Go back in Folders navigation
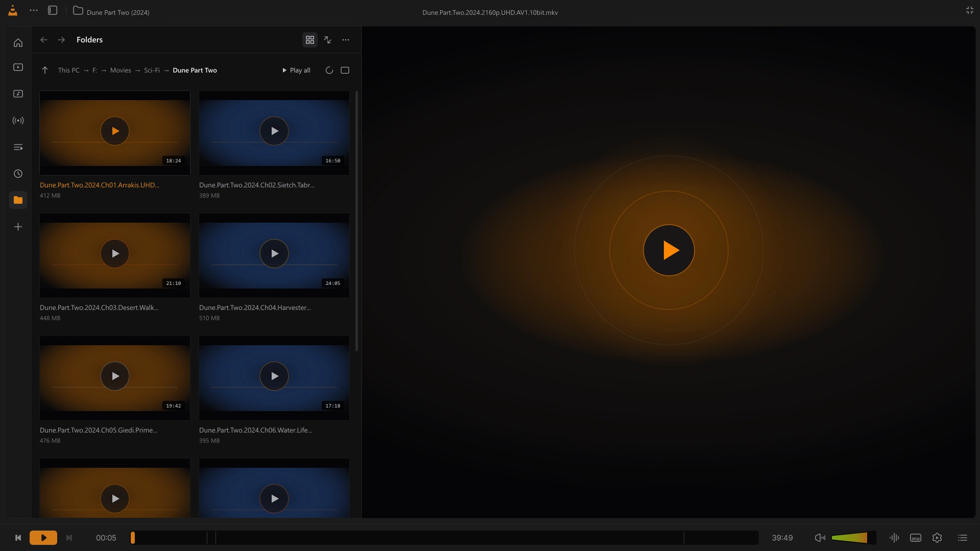Screen dimensions: 980x551 pos(44,40)
